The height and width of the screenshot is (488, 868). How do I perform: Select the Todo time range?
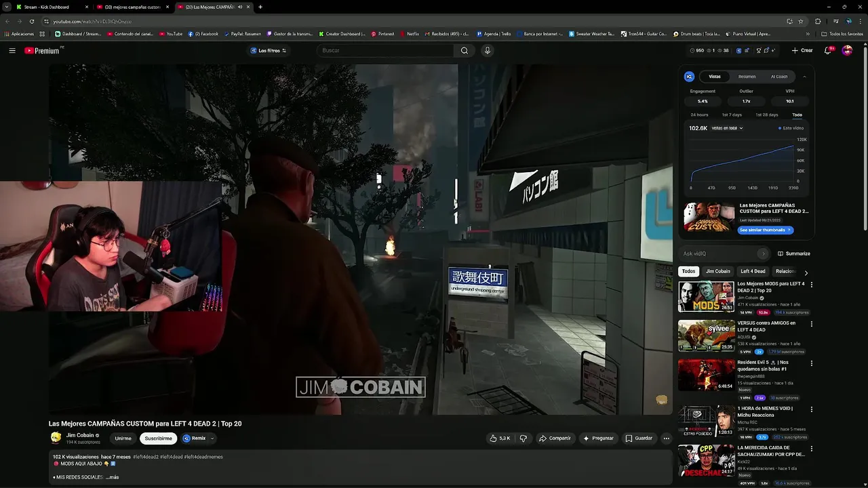coord(797,115)
